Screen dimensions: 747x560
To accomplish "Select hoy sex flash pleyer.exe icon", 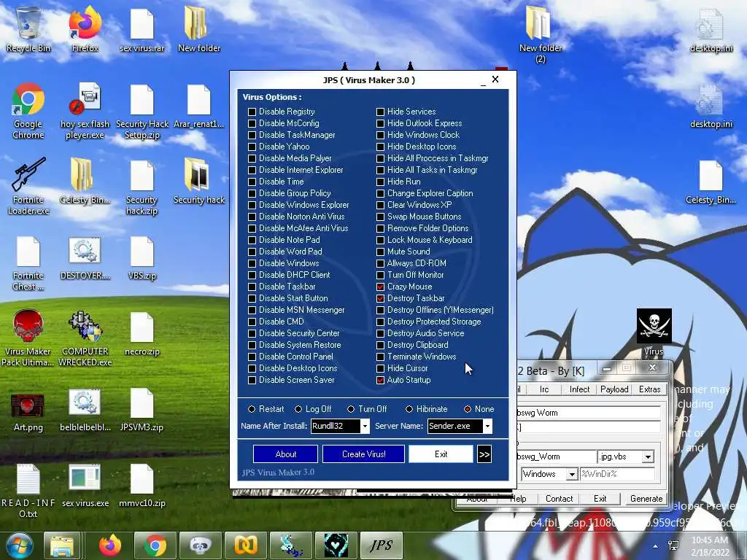I will [x=85, y=111].
